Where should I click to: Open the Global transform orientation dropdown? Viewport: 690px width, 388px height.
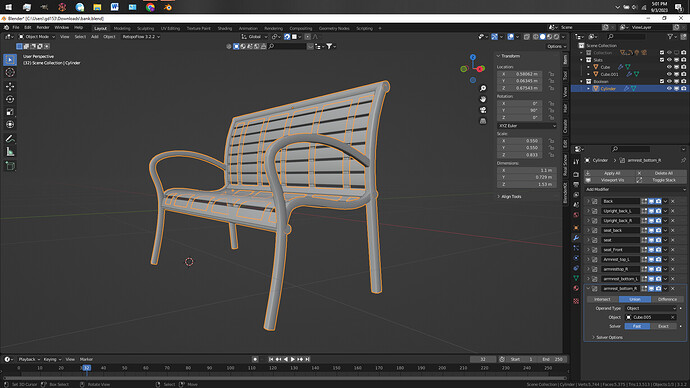(254, 37)
